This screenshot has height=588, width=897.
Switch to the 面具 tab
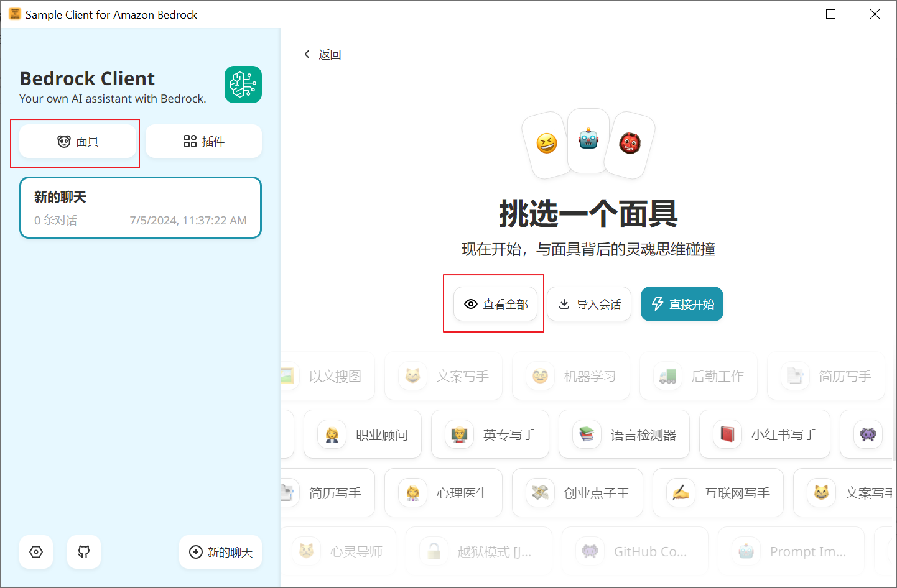coord(75,141)
